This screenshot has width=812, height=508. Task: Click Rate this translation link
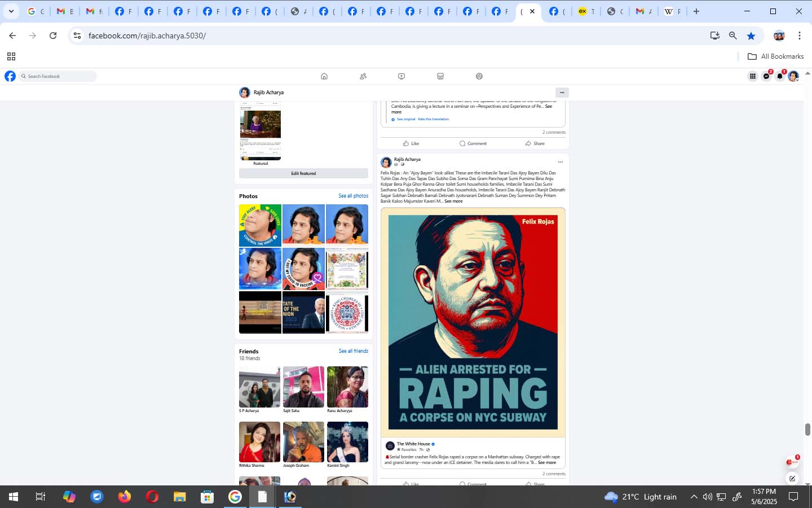pyautogui.click(x=433, y=119)
